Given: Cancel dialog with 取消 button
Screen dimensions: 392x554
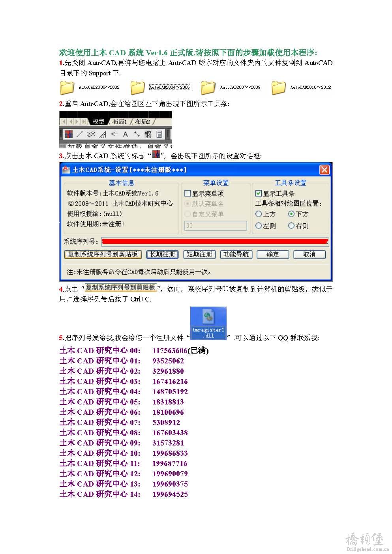Looking at the screenshot, I should tap(309, 255).
